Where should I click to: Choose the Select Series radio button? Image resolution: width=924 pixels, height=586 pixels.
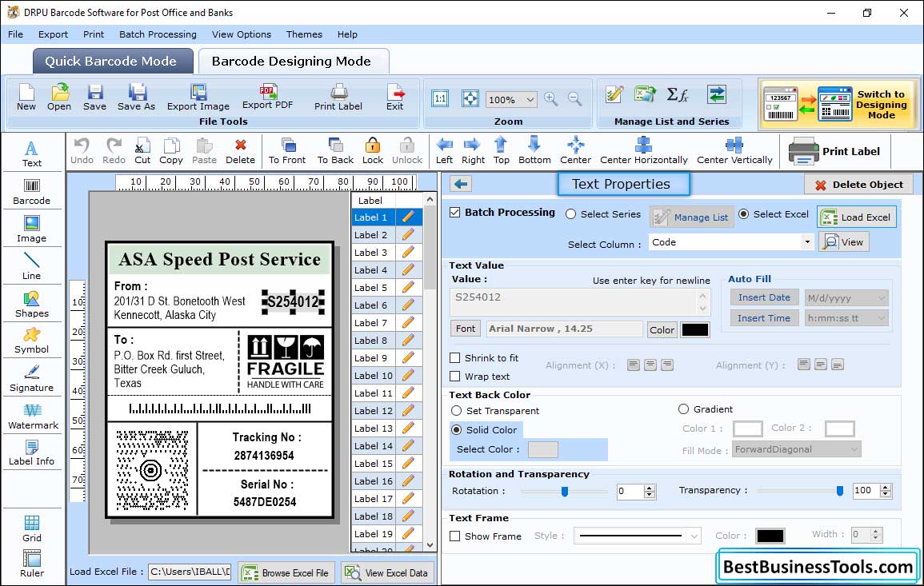[x=570, y=214]
